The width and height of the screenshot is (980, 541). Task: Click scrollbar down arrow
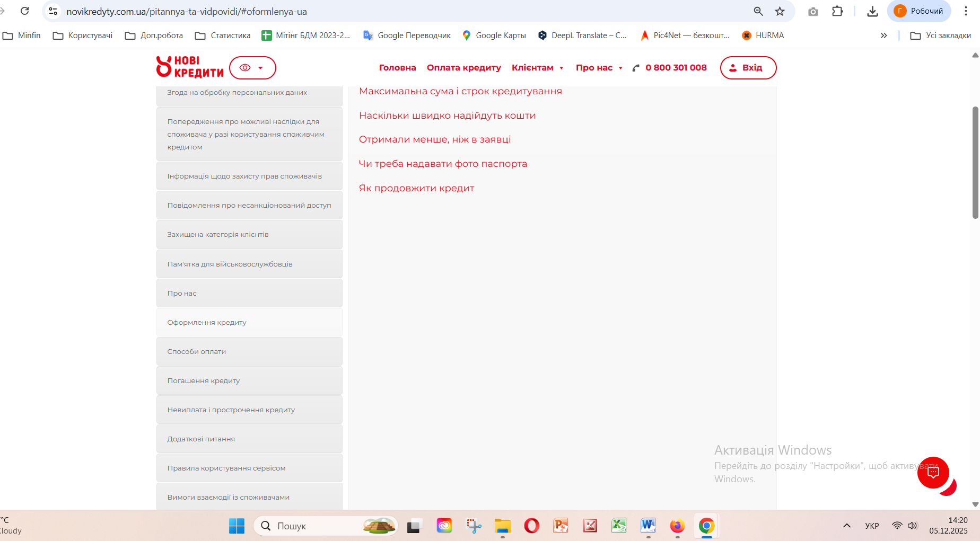point(975,504)
